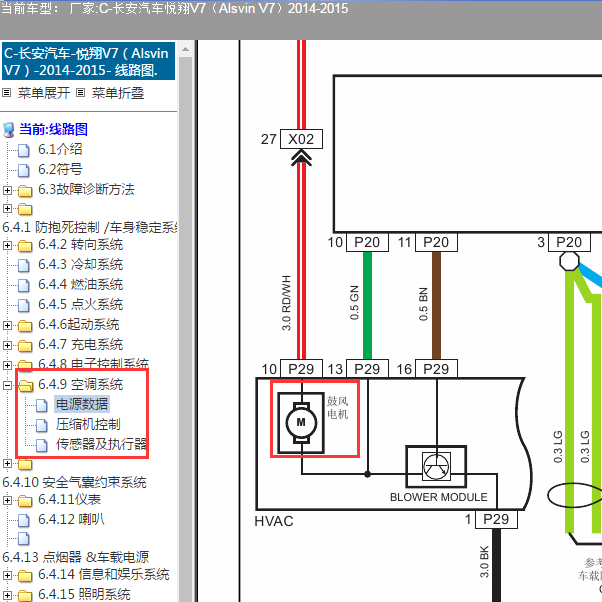Expand the 6.4.2 转向系统 folder
Screen dimensions: 602x602
click(x=7, y=245)
